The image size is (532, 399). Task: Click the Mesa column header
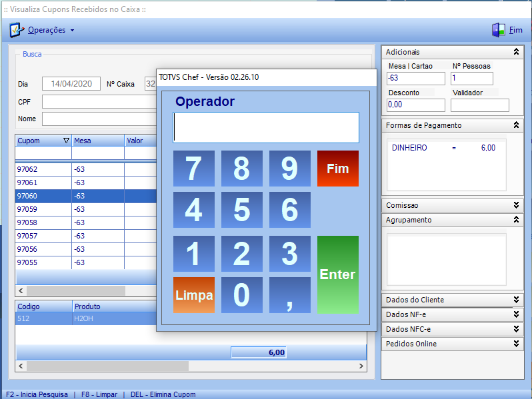coord(98,141)
